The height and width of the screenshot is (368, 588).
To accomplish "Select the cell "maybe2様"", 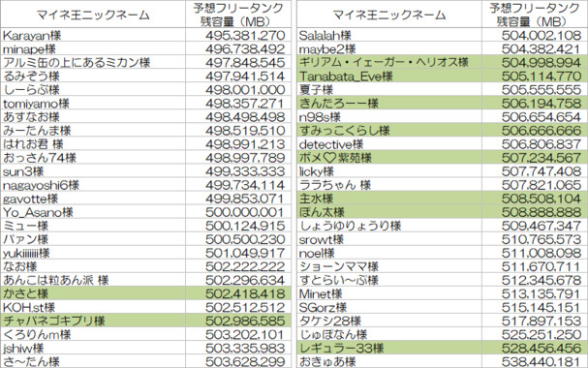I will (x=389, y=49).
